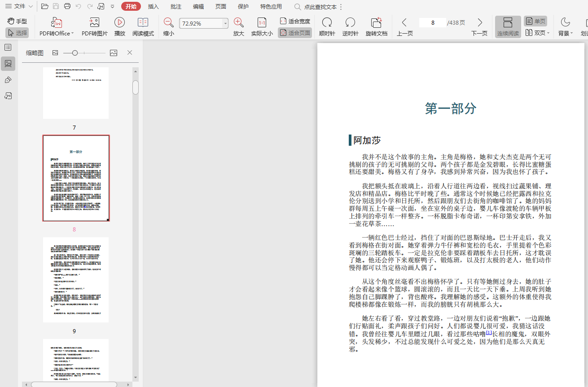Click the PDF转图片 icon
Image resolution: width=588 pixels, height=387 pixels.
point(94,23)
